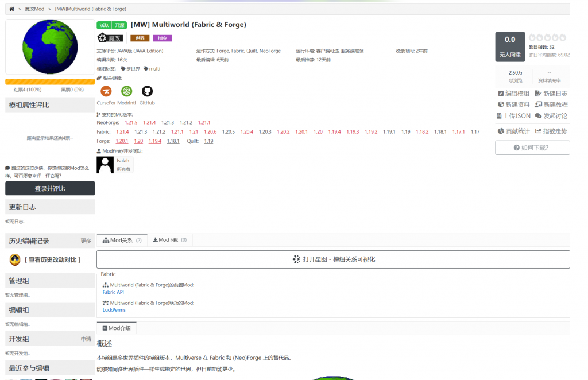The height and width of the screenshot is (380, 588).
Task: Click author Isaiah's avatar
Action: [x=105, y=165]
